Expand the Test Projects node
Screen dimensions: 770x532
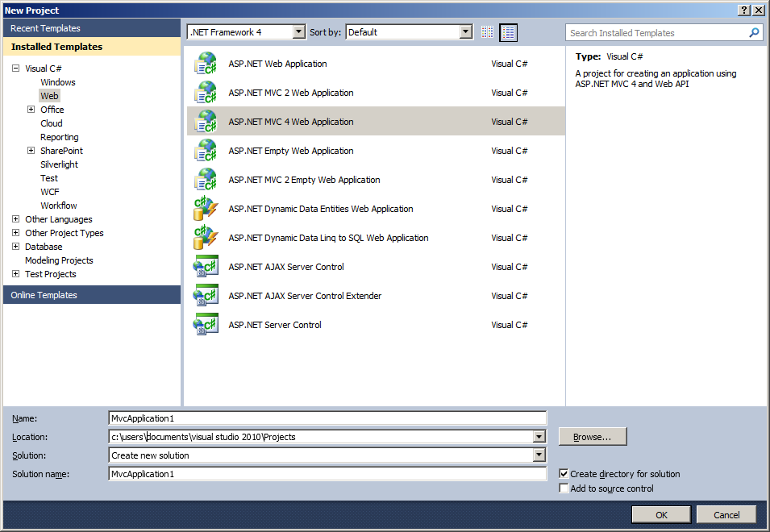(x=15, y=274)
